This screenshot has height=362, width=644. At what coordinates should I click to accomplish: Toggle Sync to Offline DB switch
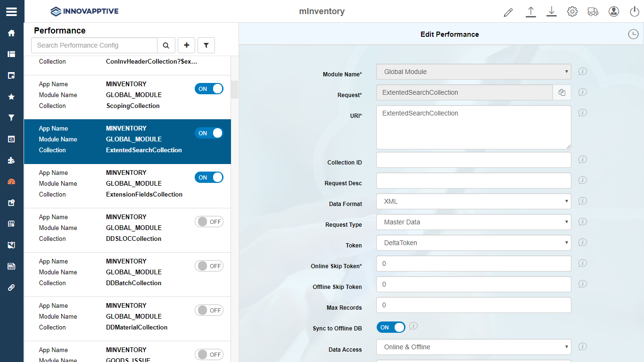coord(391,327)
